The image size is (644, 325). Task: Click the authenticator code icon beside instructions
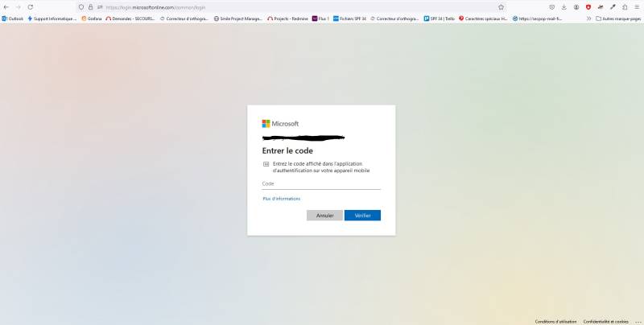point(266,164)
